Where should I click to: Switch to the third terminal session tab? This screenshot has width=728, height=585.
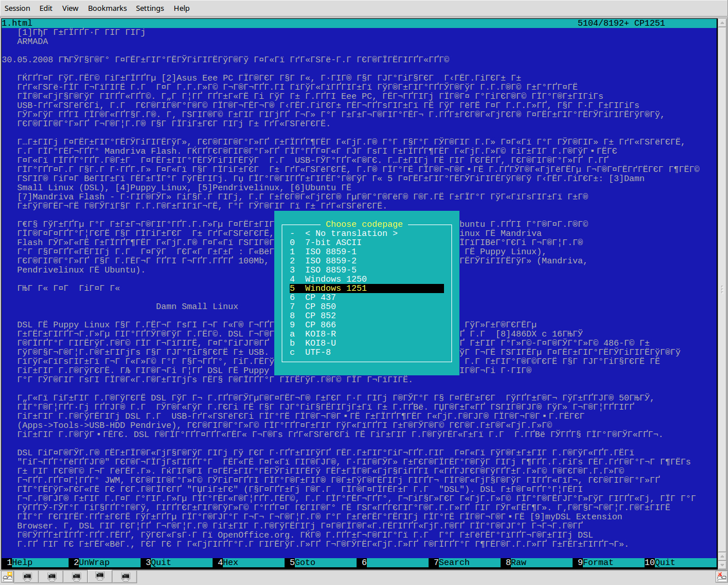(x=76, y=577)
